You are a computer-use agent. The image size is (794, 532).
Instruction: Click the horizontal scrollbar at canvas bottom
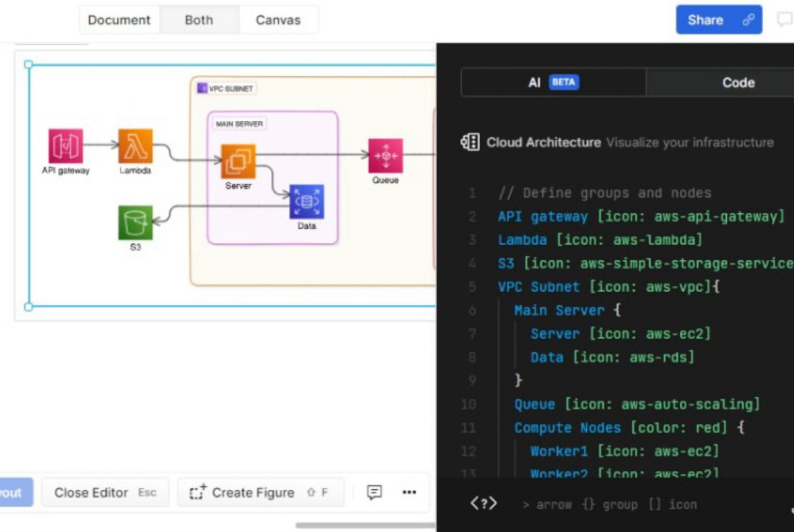366,525
